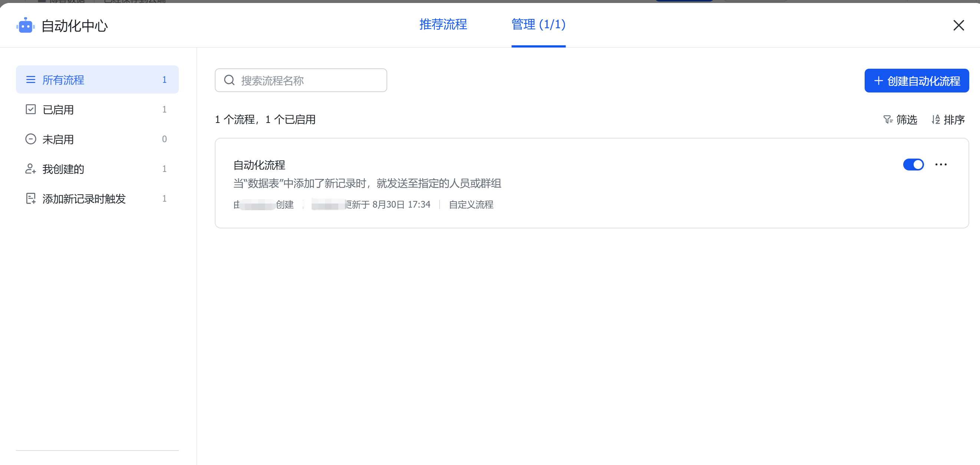Click the sort A-Z icon for 排序

935,120
